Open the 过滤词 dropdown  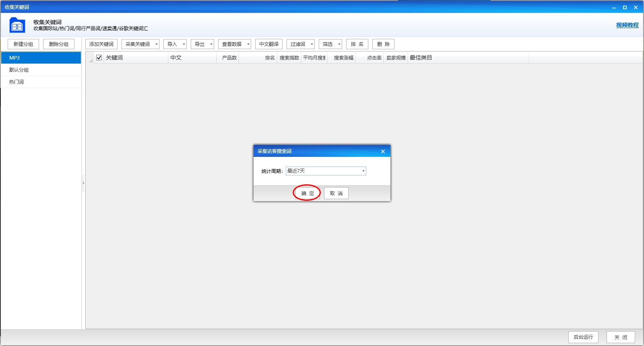point(301,44)
